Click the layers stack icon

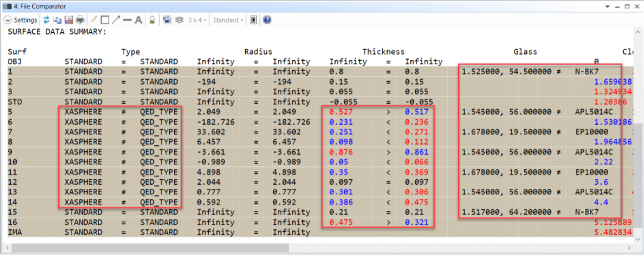tap(178, 20)
